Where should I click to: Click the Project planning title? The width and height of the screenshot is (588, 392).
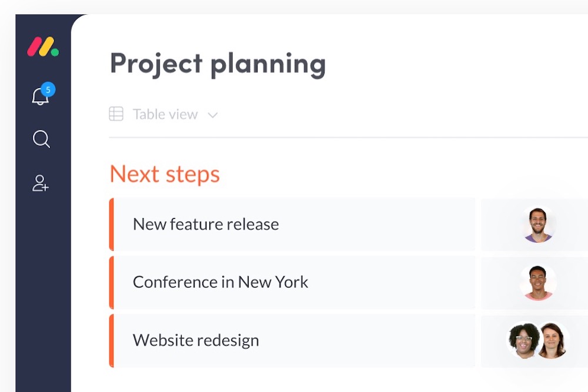point(218,63)
